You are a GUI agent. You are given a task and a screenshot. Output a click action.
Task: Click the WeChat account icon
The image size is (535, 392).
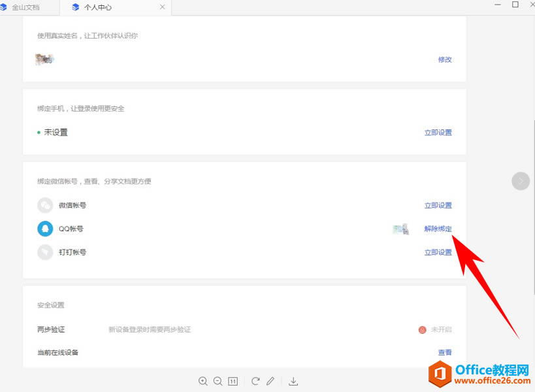coord(45,205)
